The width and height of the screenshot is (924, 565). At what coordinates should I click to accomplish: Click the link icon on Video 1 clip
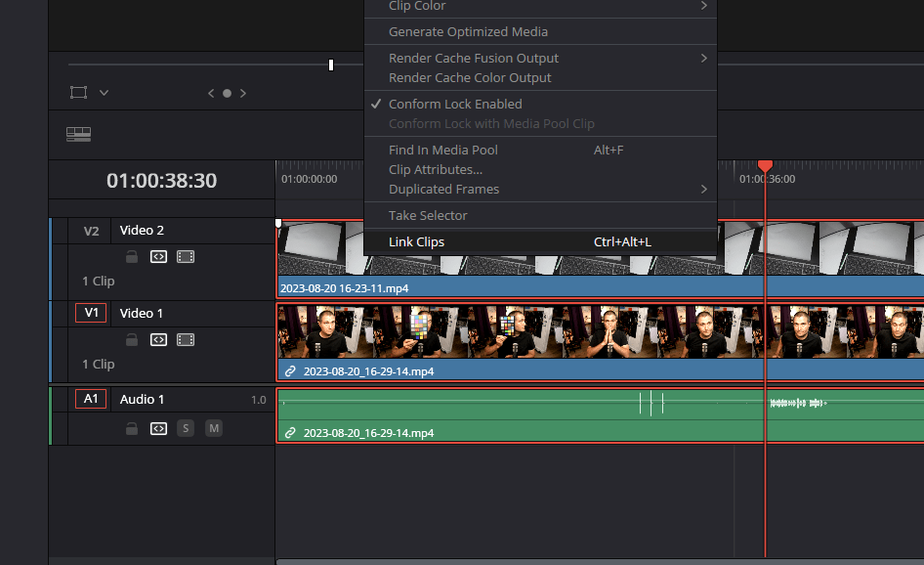(290, 371)
